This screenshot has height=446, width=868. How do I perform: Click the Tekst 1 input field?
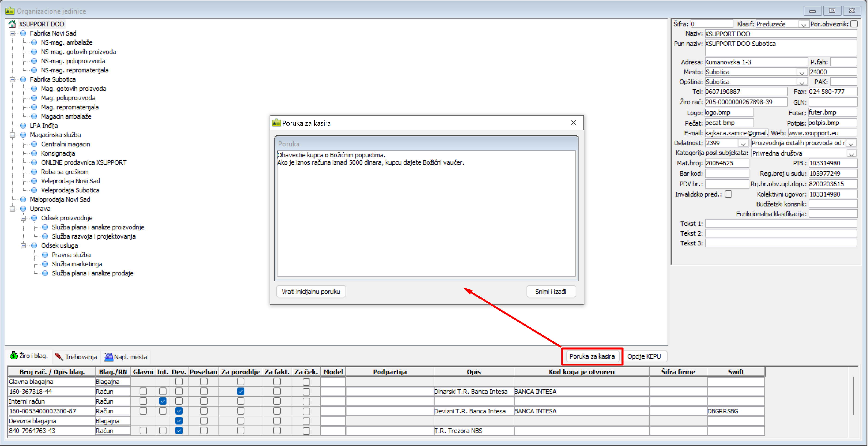781,224
